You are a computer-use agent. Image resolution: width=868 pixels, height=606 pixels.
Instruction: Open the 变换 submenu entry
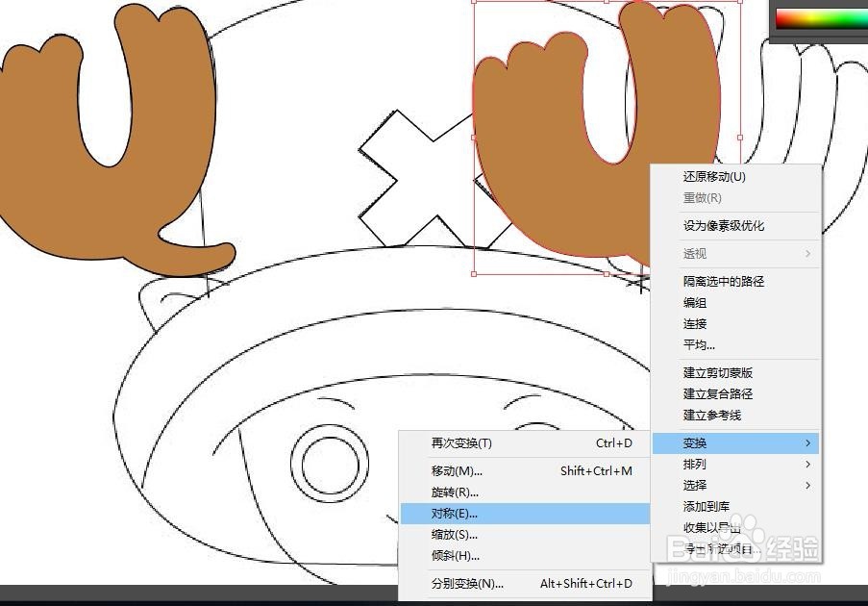click(x=735, y=443)
